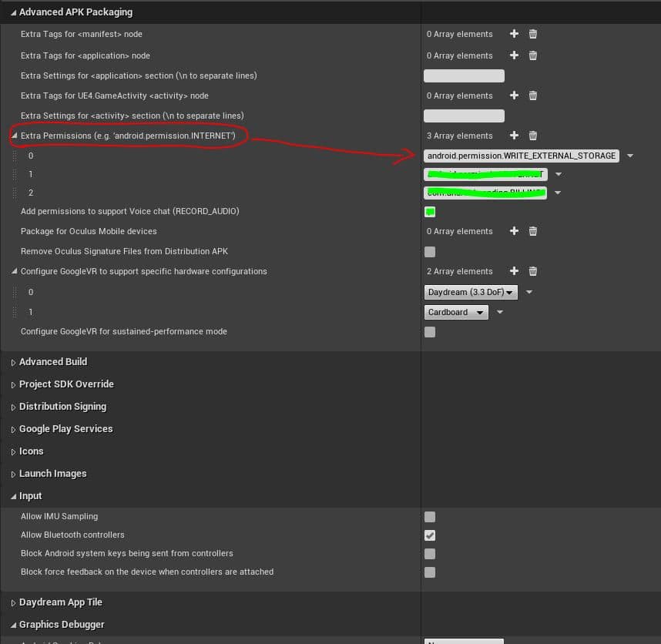
Task: Enable Allow IMU Sampling
Action: [x=430, y=516]
